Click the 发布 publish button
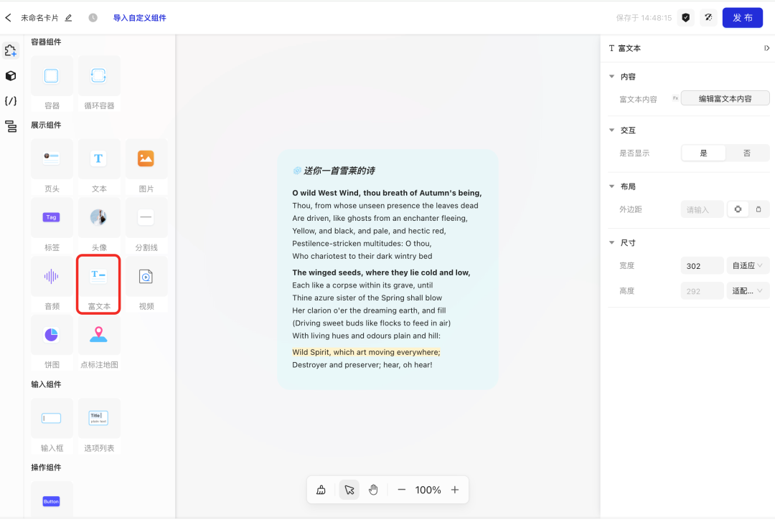The image size is (775, 532). (743, 18)
